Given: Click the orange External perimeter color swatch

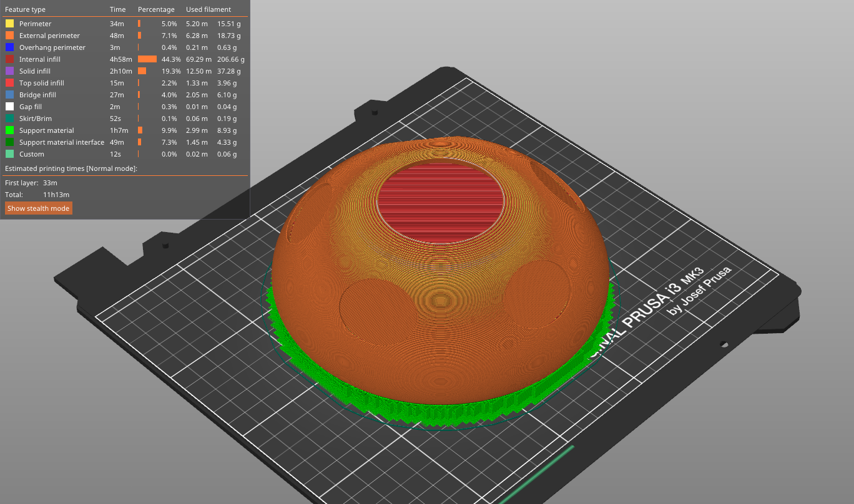Looking at the screenshot, I should [x=9, y=36].
